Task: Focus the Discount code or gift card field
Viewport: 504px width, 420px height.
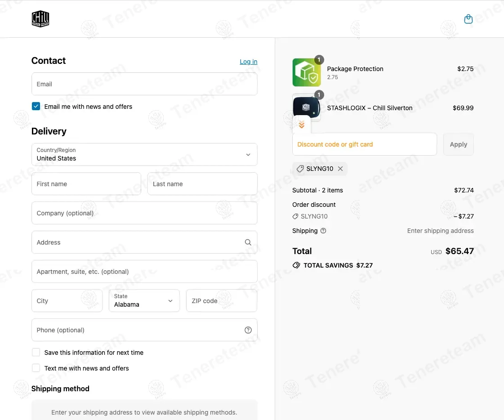Action: (x=365, y=144)
